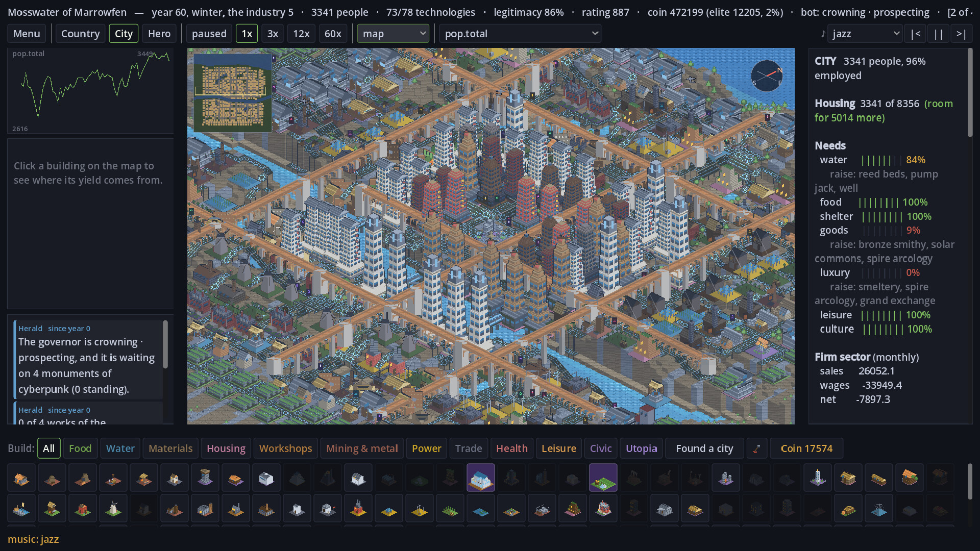Screen dimensions: 980x551
Task: Pick the green crop field tile icon
Action: click(x=450, y=508)
